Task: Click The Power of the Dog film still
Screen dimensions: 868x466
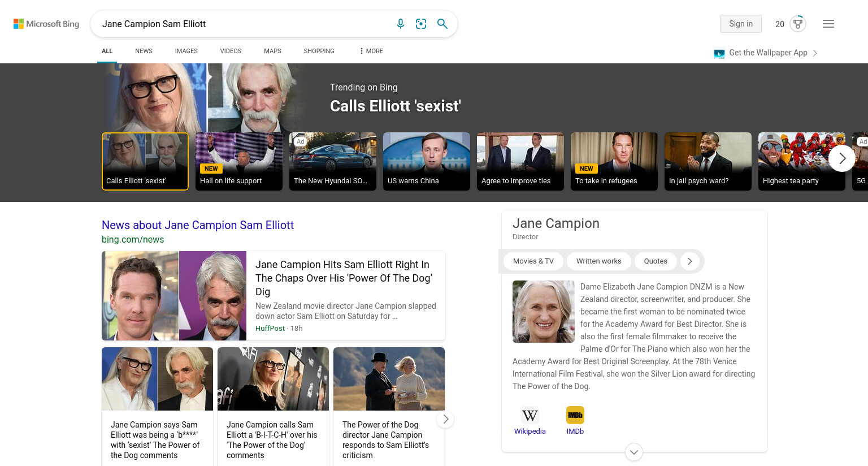Action: pyautogui.click(x=389, y=379)
